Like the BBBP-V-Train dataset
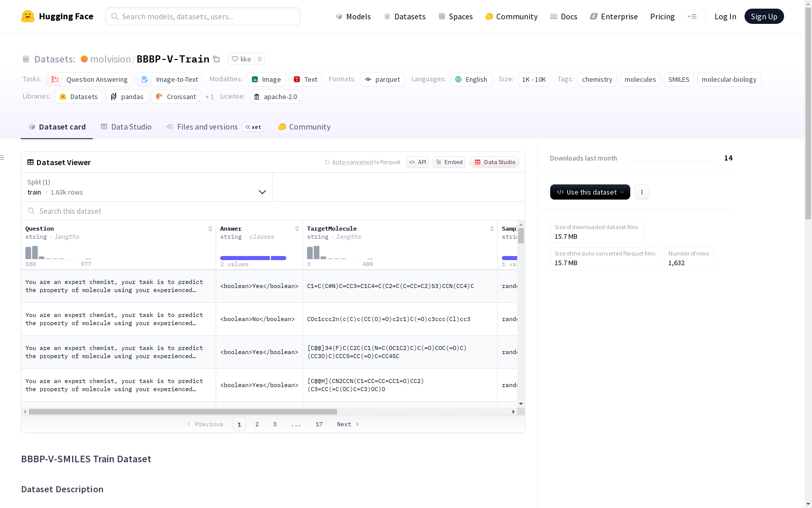The height and width of the screenshot is (508, 812). (x=241, y=59)
